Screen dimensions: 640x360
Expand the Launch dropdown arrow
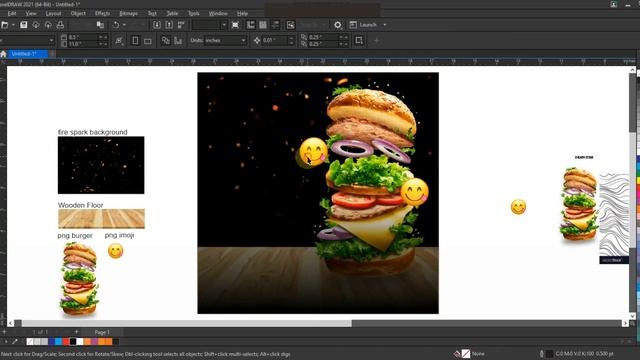click(384, 25)
